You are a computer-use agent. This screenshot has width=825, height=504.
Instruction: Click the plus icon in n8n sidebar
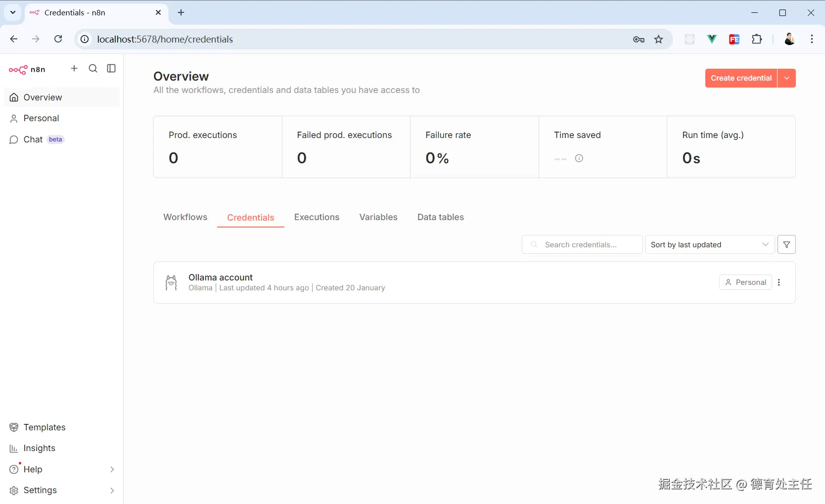[x=74, y=68]
